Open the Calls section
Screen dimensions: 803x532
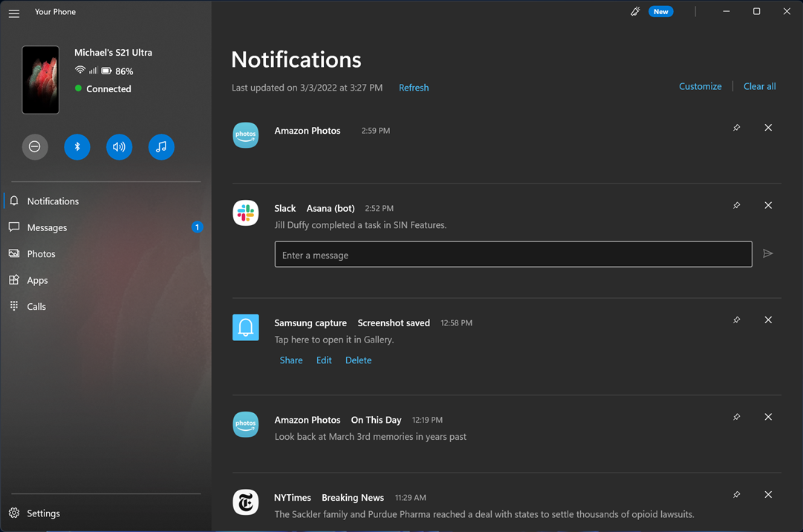click(x=36, y=306)
